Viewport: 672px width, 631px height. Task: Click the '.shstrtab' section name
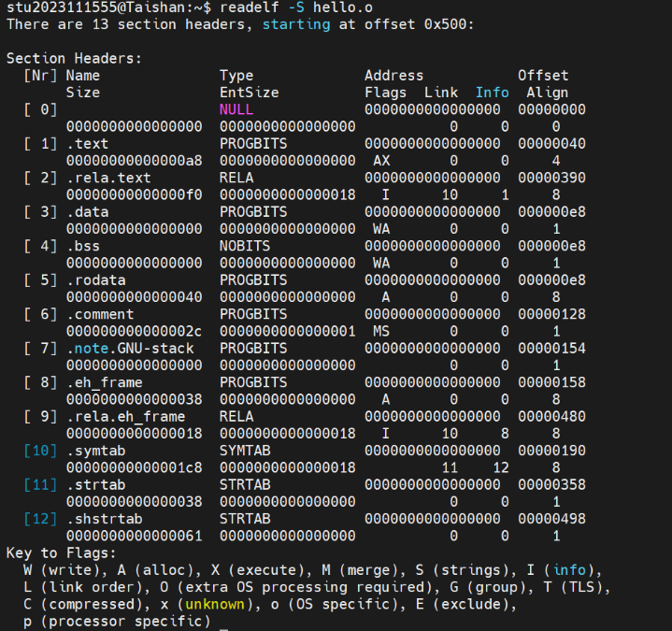104,519
